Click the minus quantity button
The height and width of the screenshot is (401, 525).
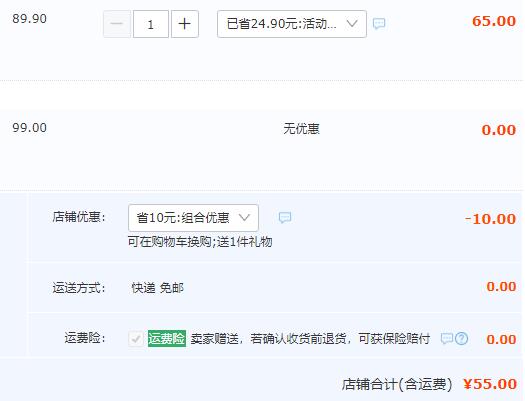[117, 24]
